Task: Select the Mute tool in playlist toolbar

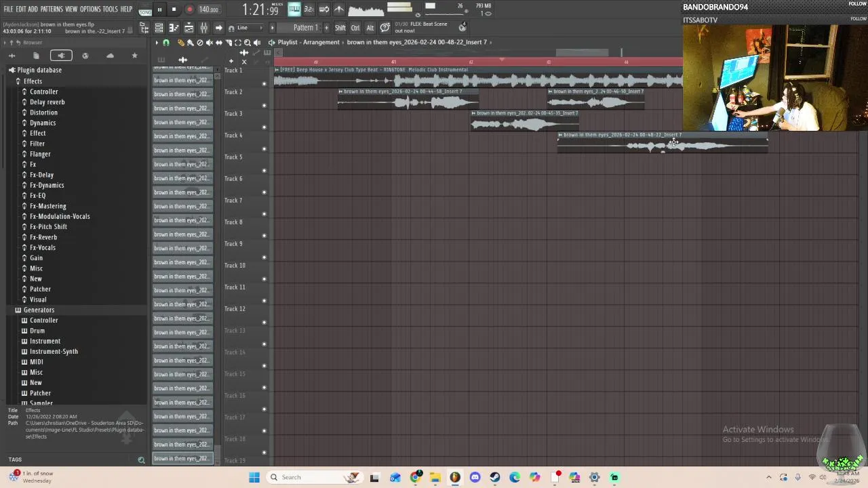Action: [210, 43]
